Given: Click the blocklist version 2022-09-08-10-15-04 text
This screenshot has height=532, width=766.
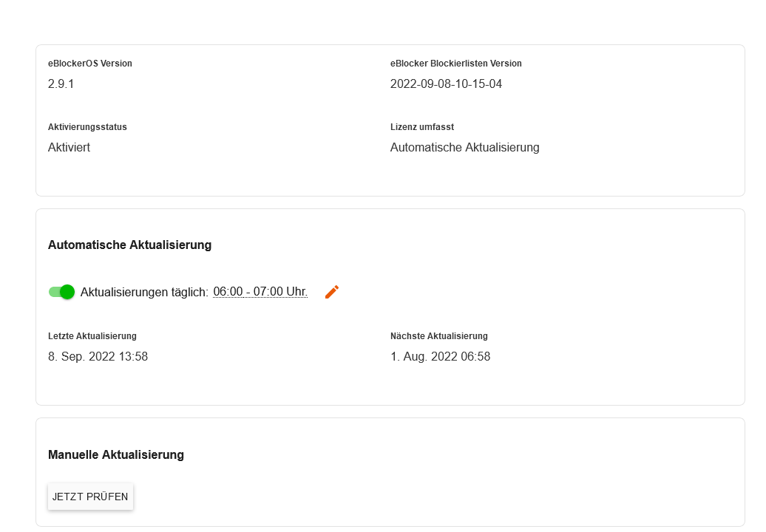Looking at the screenshot, I should pos(446,84).
